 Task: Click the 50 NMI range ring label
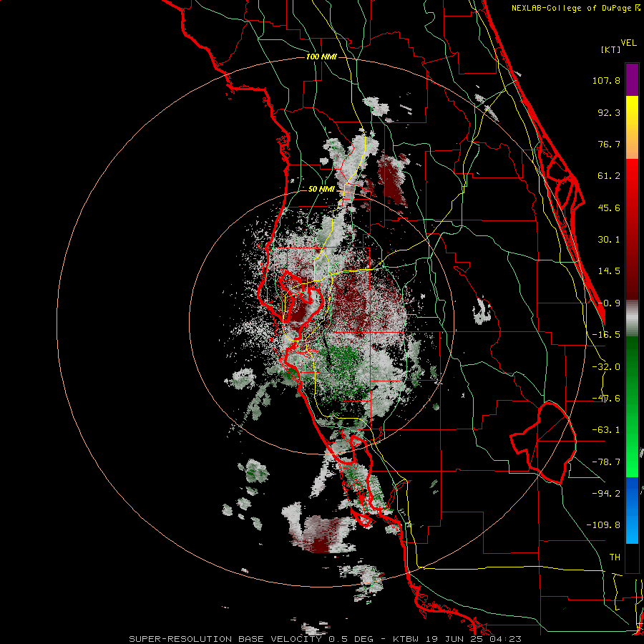[321, 190]
